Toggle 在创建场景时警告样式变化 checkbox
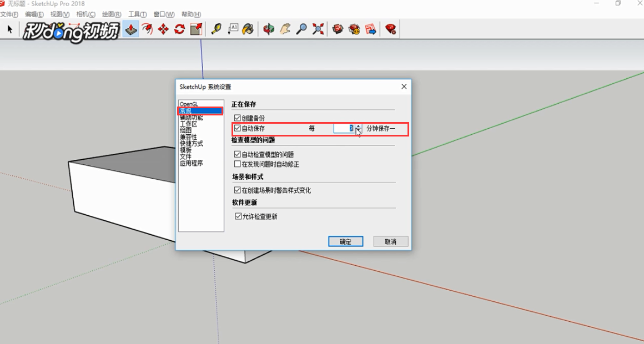 tap(238, 190)
